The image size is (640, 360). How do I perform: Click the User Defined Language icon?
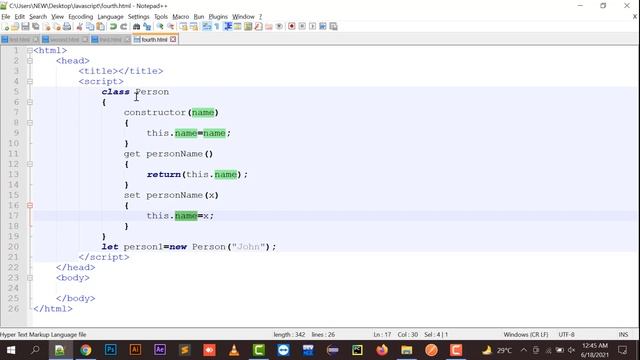(238, 27)
